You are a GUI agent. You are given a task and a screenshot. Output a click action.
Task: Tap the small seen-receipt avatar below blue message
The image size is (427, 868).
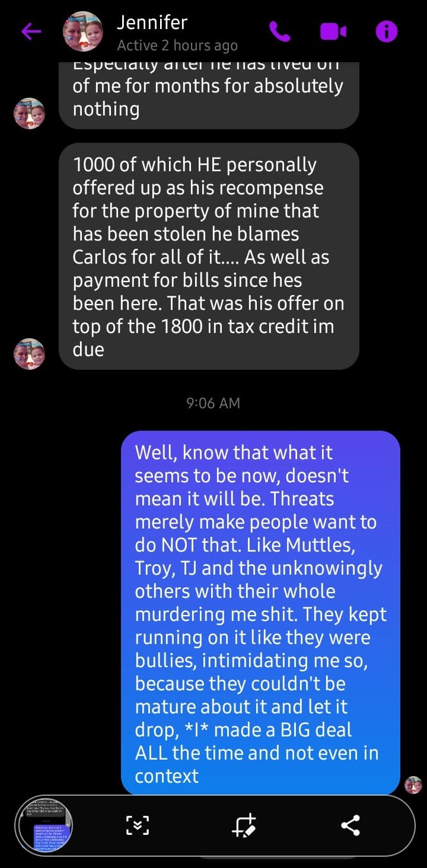point(413,785)
